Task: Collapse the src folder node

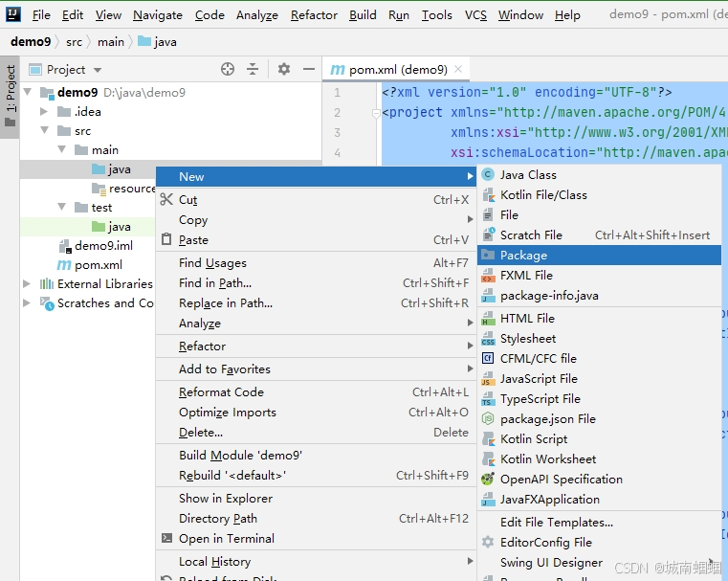Action: point(45,130)
